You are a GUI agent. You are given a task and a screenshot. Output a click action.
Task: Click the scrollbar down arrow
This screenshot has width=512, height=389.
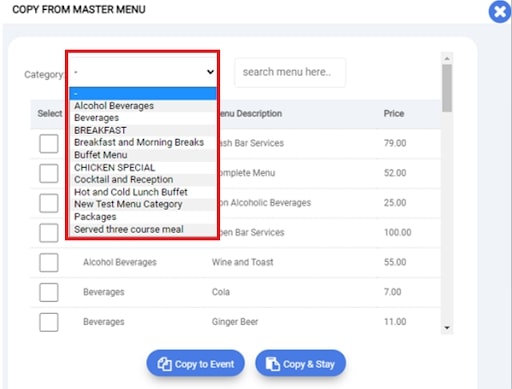coord(447,328)
